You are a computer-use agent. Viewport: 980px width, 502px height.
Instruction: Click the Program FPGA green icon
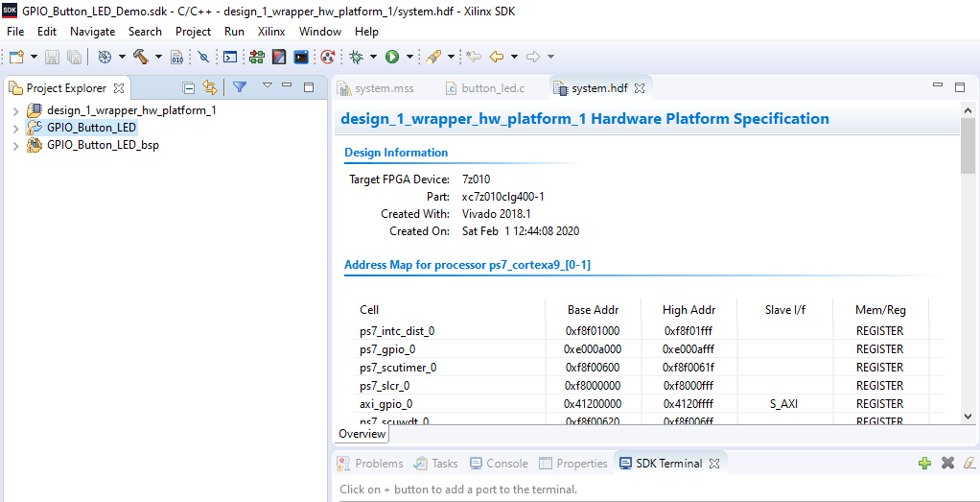[257, 57]
